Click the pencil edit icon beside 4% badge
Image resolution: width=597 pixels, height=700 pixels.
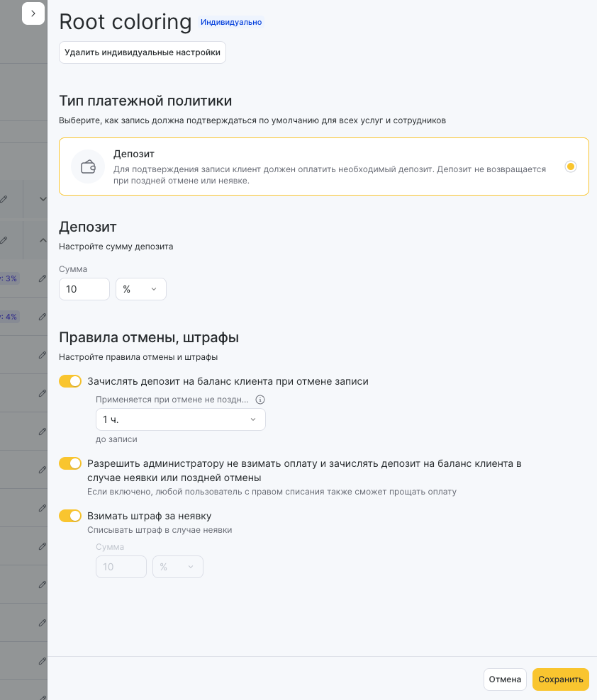click(x=43, y=317)
